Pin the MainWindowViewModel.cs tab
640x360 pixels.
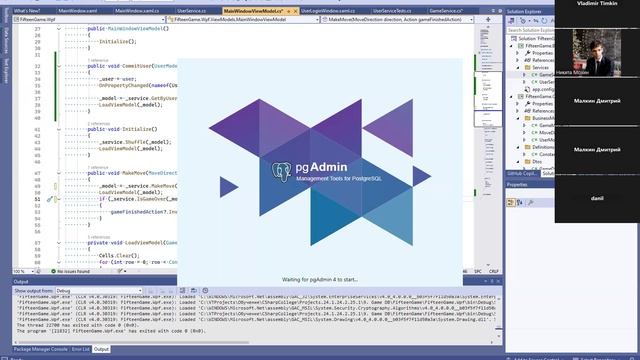(289, 11)
